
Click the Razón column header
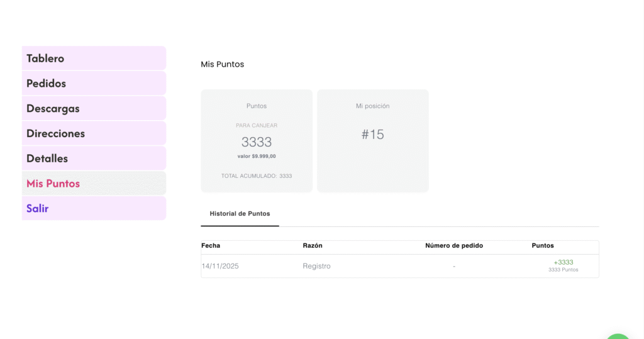313,245
